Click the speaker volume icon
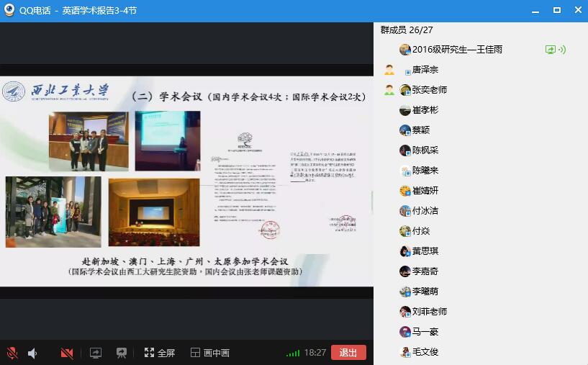 (x=32, y=353)
